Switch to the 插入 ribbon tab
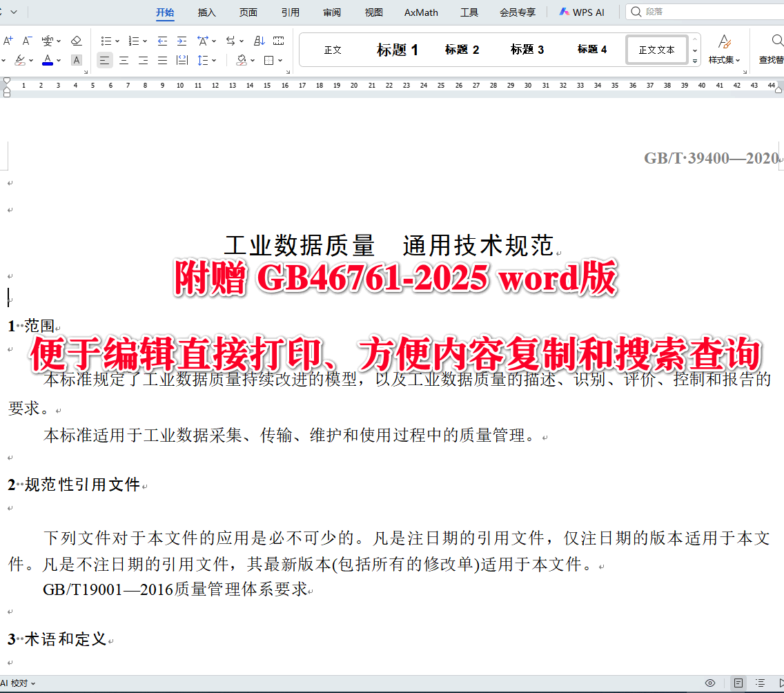The width and height of the screenshot is (784, 693). (x=206, y=12)
